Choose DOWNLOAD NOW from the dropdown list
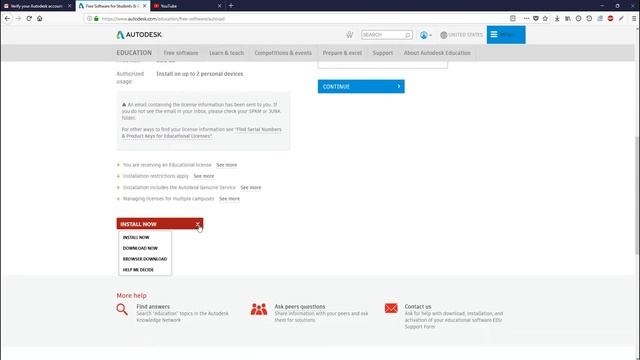Viewport: 640px width, 360px height. (140, 248)
